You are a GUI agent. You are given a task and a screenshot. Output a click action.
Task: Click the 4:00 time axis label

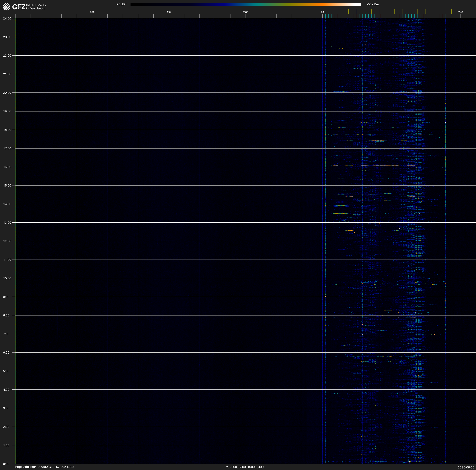click(x=6, y=389)
